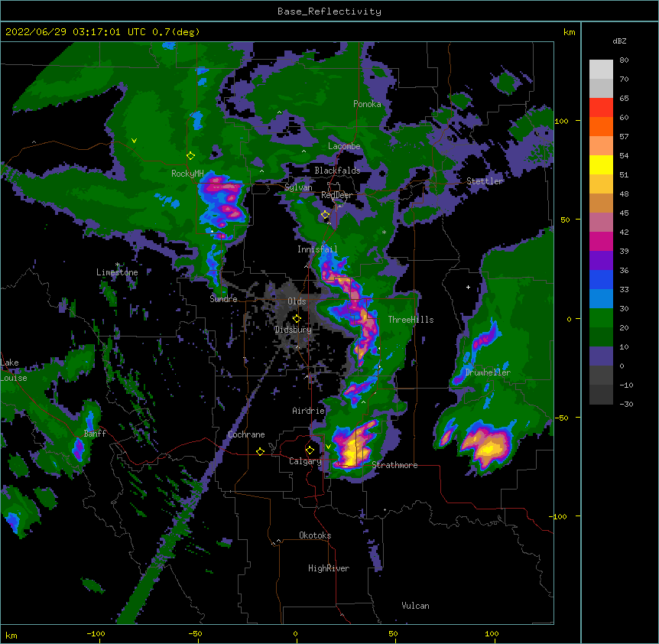Click the -100 tick on bottom axis
The width and height of the screenshot is (659, 644).
(96, 633)
